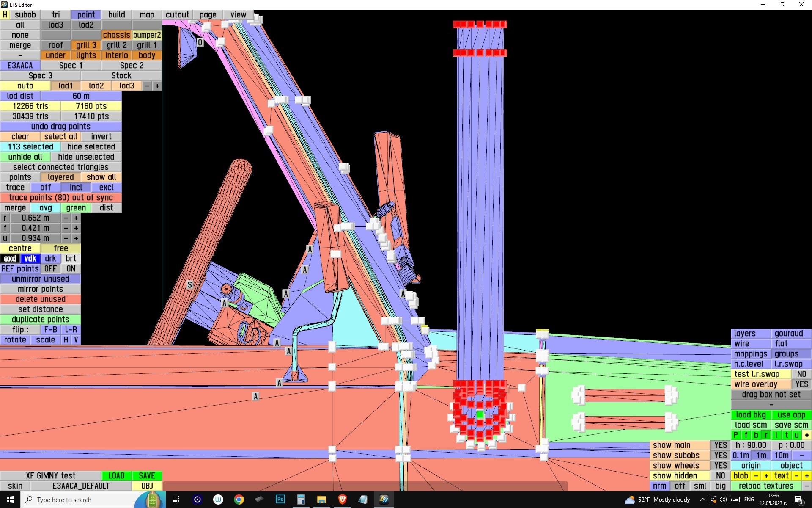The height and width of the screenshot is (508, 812).
Task: Click delete unused button
Action: tap(40, 299)
